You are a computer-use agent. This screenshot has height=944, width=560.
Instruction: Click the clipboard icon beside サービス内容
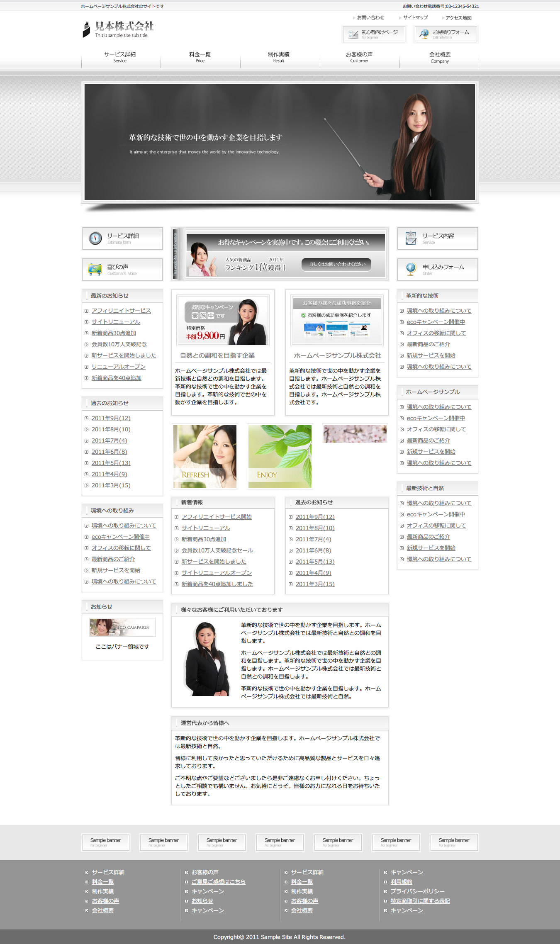pos(411,238)
